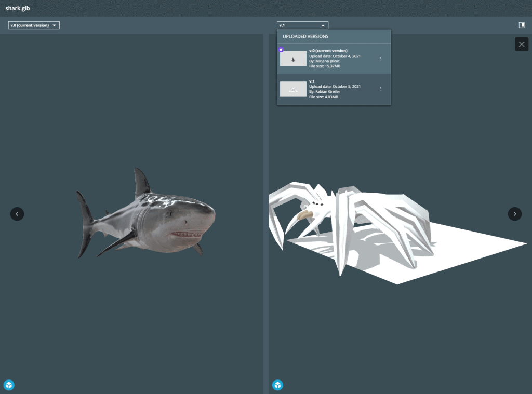Open more options for v.1 version
This screenshot has height=394, width=532.
click(380, 89)
